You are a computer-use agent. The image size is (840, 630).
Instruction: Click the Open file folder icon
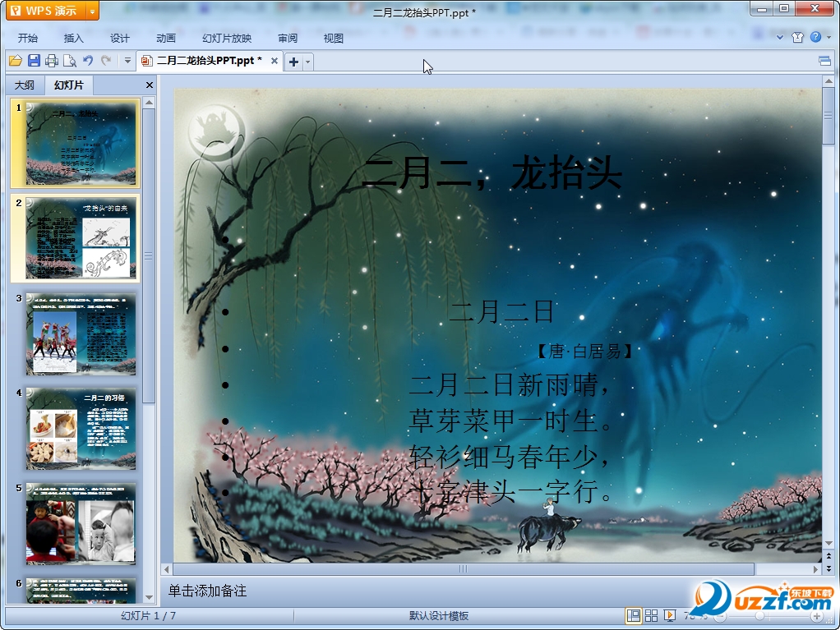pyautogui.click(x=16, y=61)
